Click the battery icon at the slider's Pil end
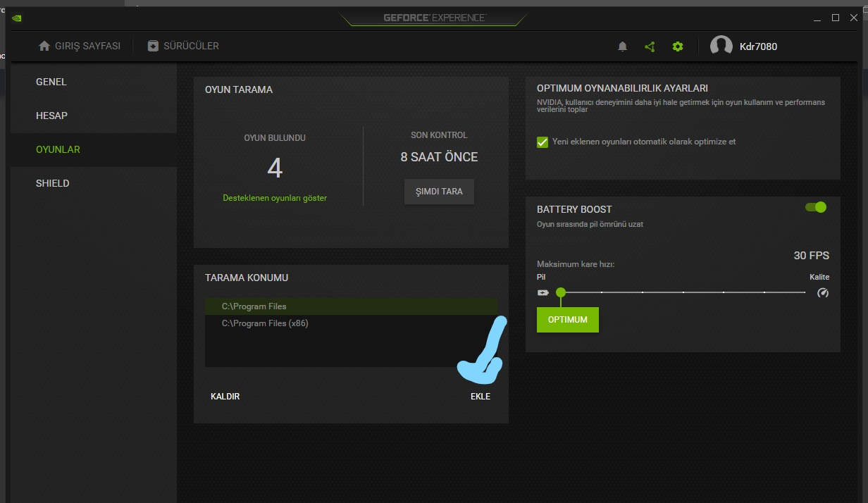 [x=542, y=292]
